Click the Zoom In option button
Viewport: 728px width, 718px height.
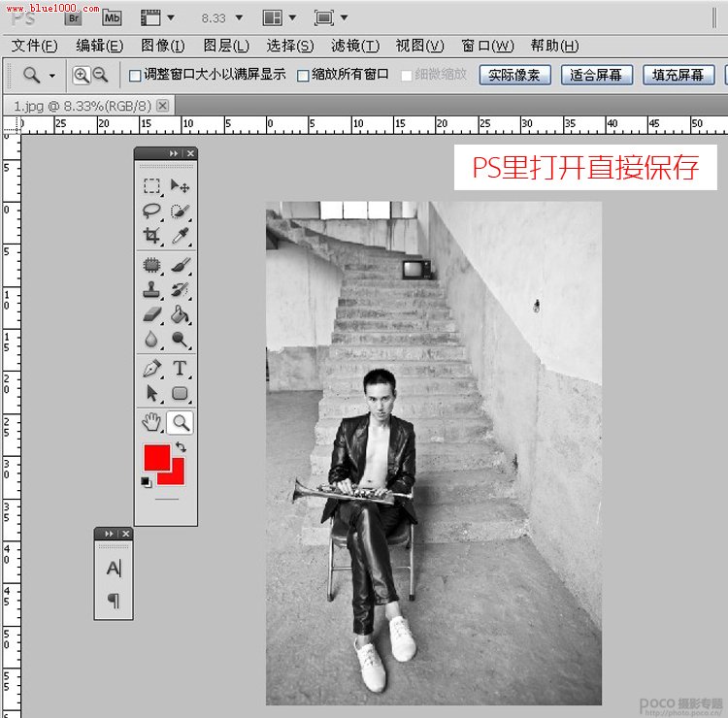[82, 75]
